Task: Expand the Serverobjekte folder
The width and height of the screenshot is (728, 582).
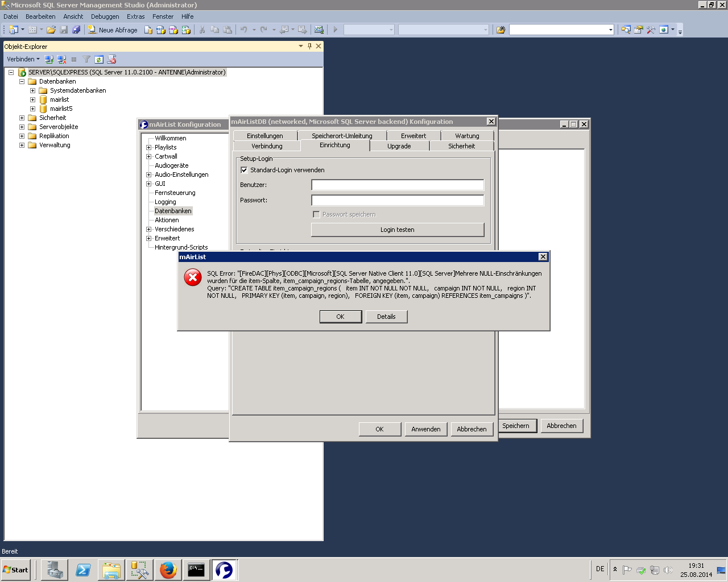Action: [22, 127]
